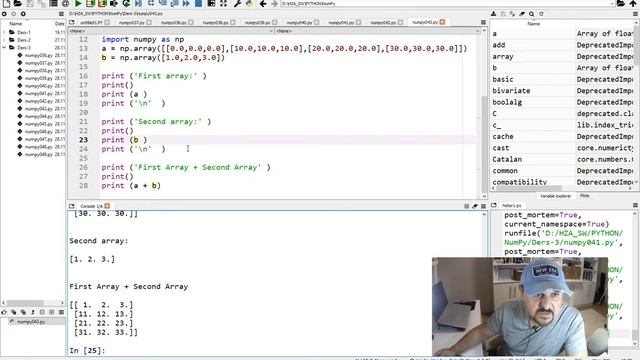This screenshot has height=360, width=640.
Task: Close the numpy043.py editor tab
Action: click(x=442, y=22)
